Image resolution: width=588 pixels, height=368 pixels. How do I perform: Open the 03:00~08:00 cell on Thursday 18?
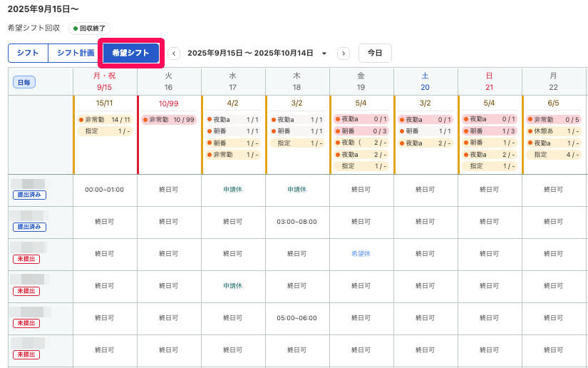(x=296, y=222)
